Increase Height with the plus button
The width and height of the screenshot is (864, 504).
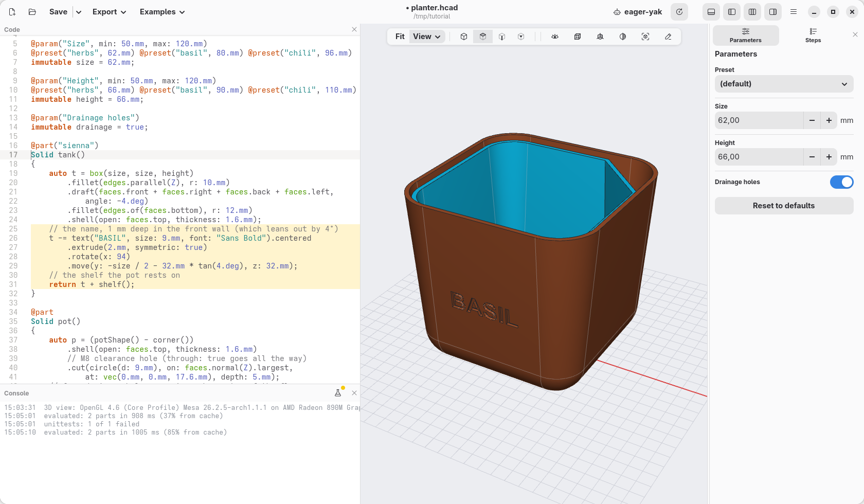click(829, 157)
